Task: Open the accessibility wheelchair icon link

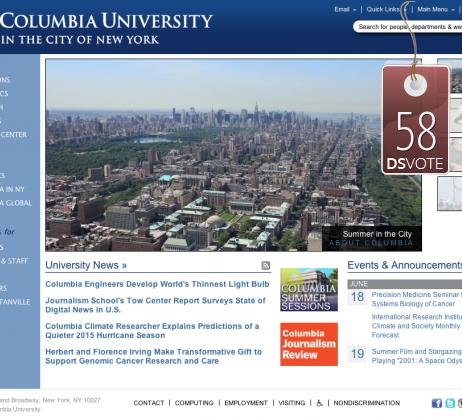Action: 319,403
